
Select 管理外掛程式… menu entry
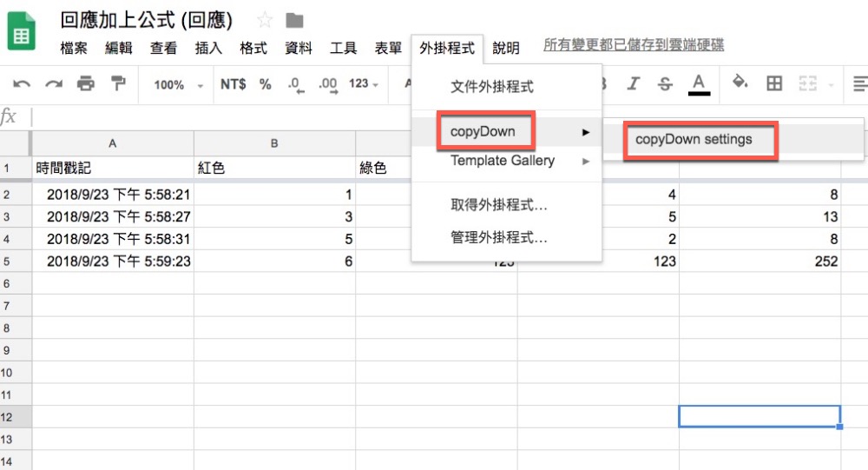[x=507, y=238]
